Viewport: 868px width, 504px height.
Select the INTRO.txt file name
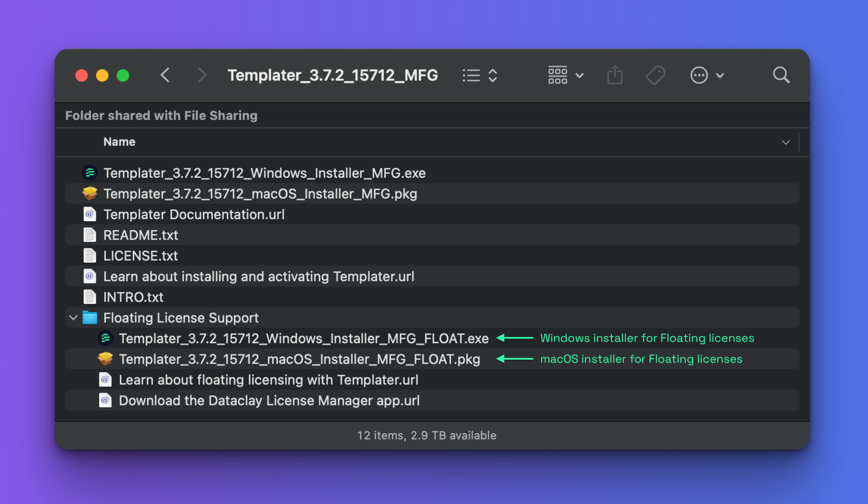(133, 297)
